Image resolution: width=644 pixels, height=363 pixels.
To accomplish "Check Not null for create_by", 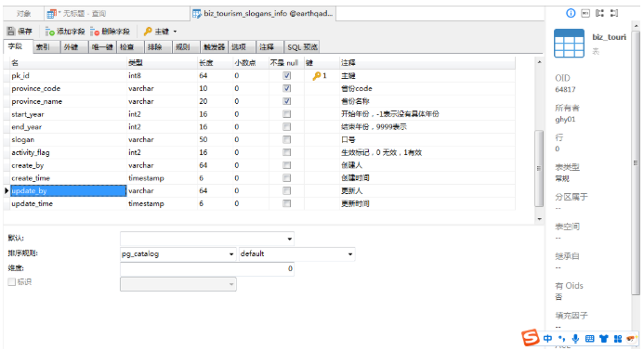I will tap(286, 165).
